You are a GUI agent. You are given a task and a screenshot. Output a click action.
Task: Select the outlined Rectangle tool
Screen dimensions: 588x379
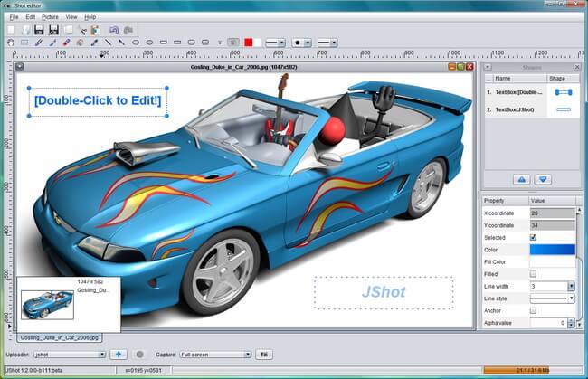[164, 43]
